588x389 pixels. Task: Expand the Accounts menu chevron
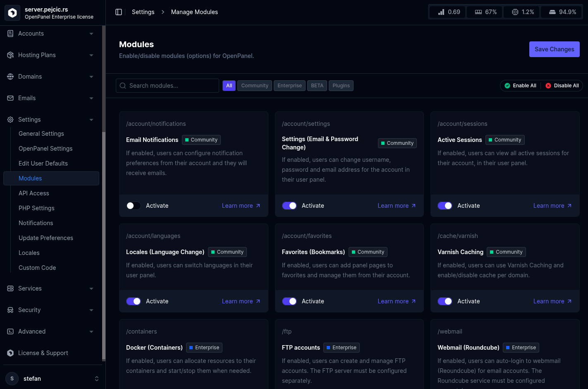pos(91,34)
